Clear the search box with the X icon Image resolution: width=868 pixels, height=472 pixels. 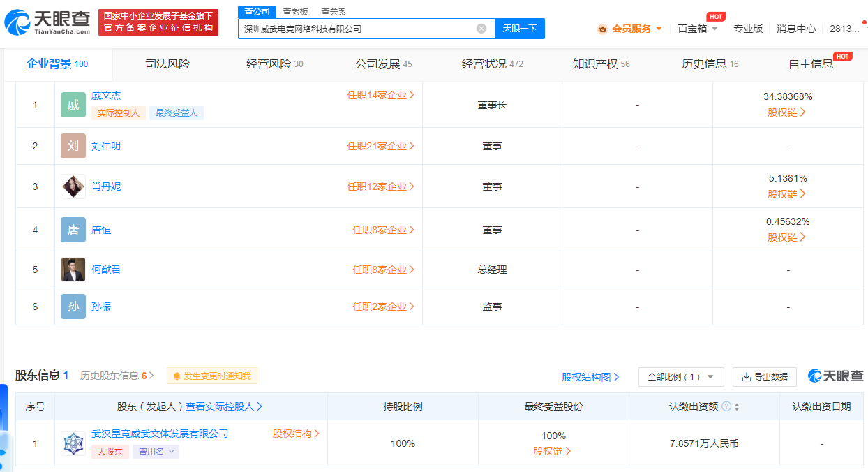(481, 29)
